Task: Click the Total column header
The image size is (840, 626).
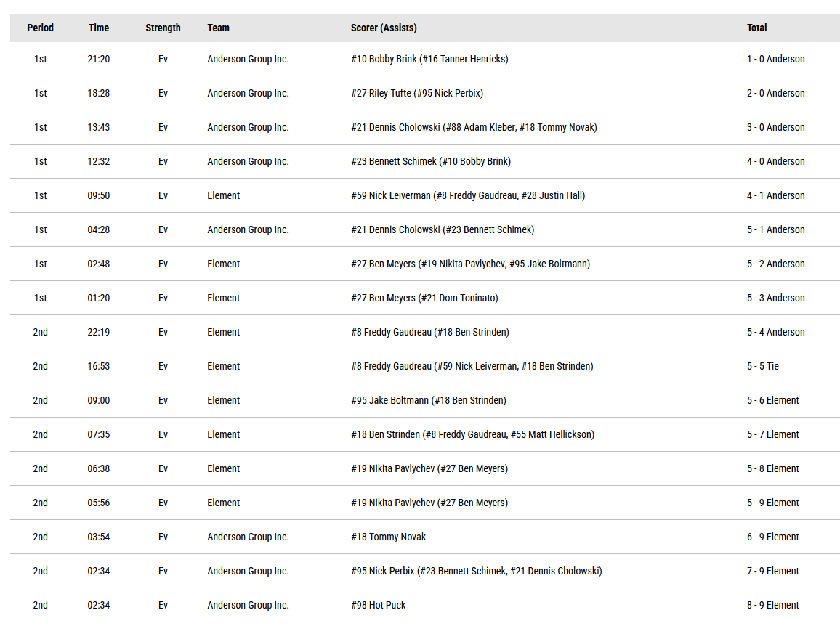Action: tap(756, 28)
